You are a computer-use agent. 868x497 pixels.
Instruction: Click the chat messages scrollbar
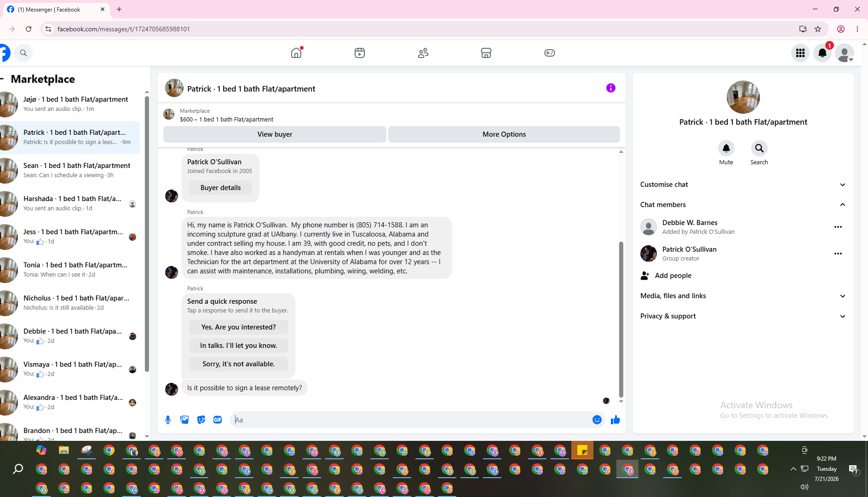coord(621,319)
